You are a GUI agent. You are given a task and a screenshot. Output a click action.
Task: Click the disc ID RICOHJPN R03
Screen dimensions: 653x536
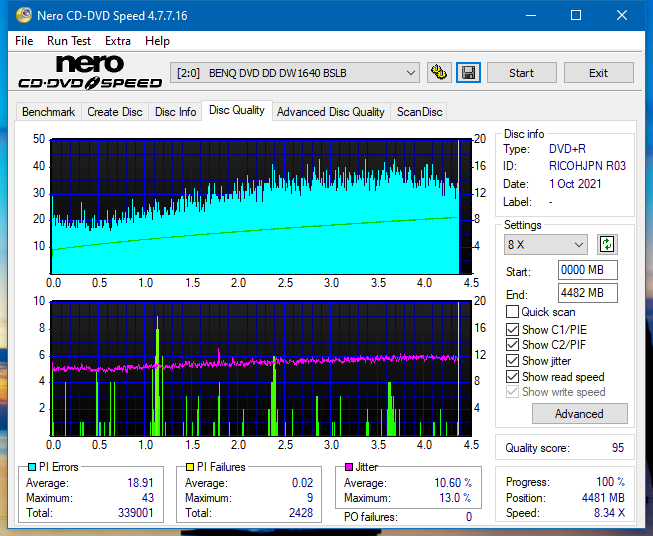tap(587, 166)
